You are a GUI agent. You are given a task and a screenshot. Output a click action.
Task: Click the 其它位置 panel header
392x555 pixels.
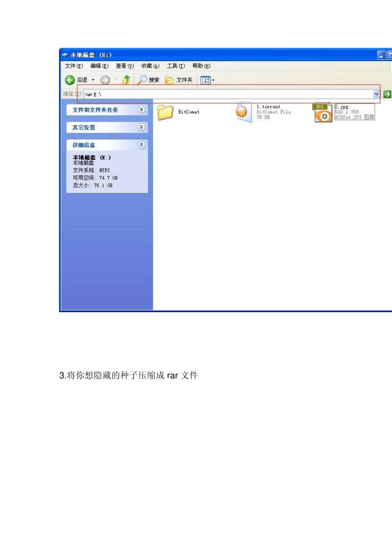point(107,128)
